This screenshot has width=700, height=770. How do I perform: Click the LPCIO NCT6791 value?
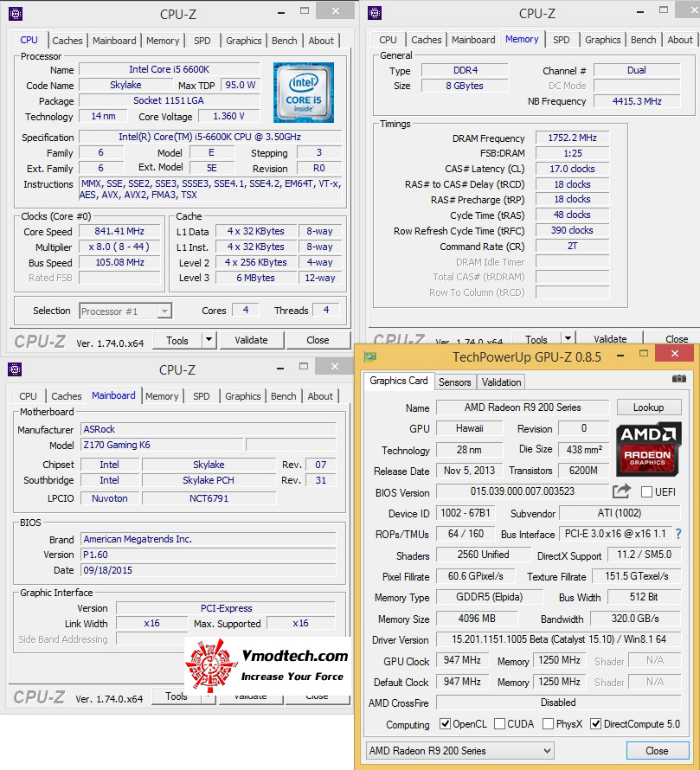tap(209, 498)
